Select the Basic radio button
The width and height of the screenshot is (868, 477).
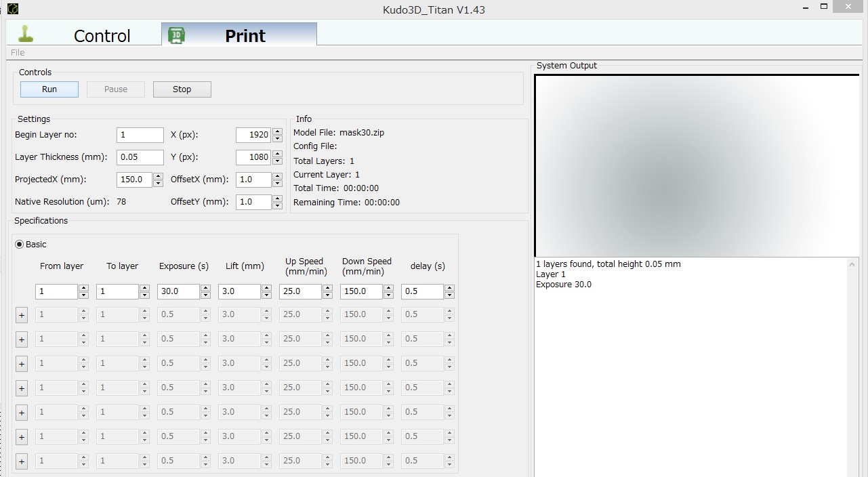pyautogui.click(x=19, y=245)
